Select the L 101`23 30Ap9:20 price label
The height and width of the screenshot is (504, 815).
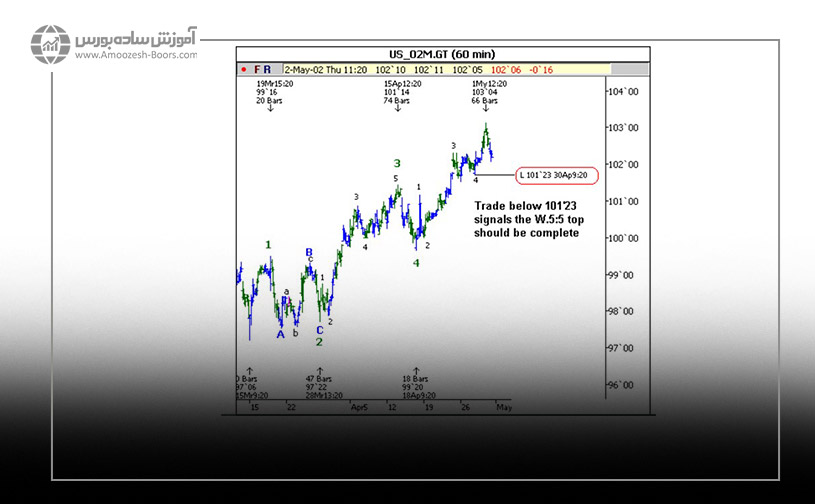click(556, 176)
